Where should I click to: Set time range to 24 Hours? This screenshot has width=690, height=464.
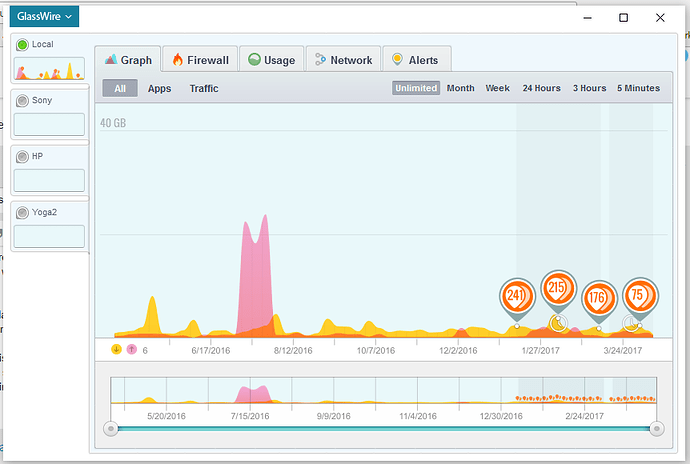coord(541,88)
